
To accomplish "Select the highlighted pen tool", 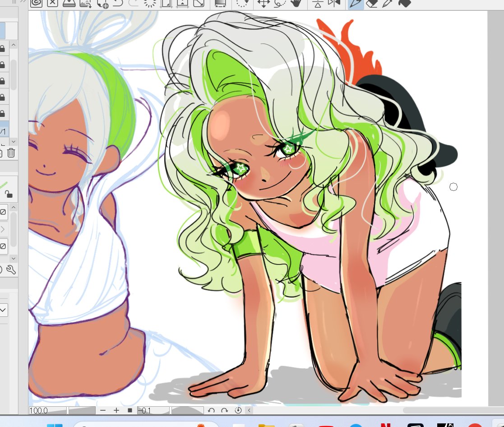I will [x=356, y=4].
